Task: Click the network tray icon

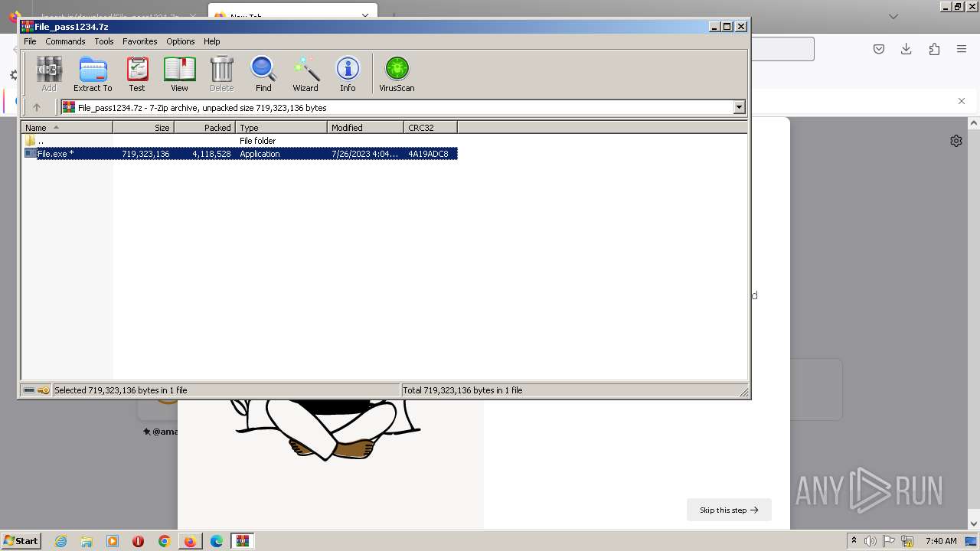Action: tap(907, 541)
